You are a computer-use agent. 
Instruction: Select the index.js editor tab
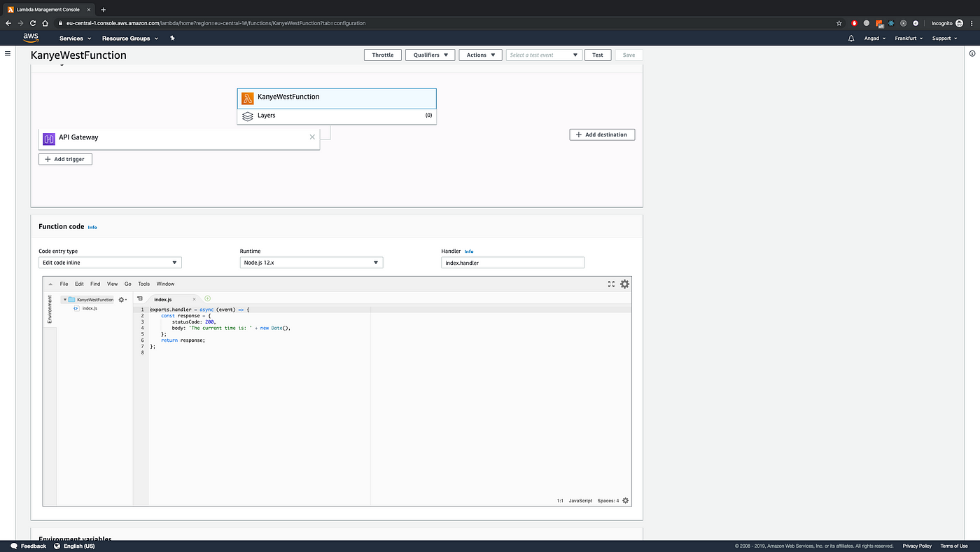tap(174, 299)
